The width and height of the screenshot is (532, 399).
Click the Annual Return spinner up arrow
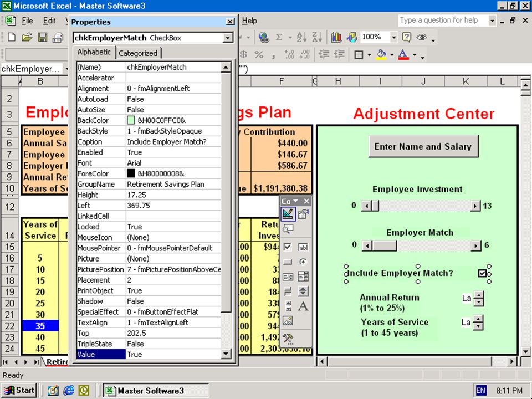[x=478, y=295]
